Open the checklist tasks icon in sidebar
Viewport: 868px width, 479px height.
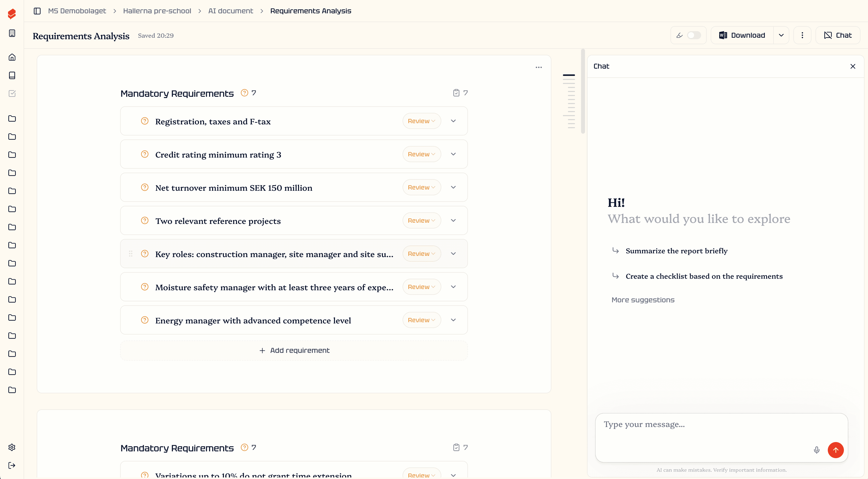point(12,93)
